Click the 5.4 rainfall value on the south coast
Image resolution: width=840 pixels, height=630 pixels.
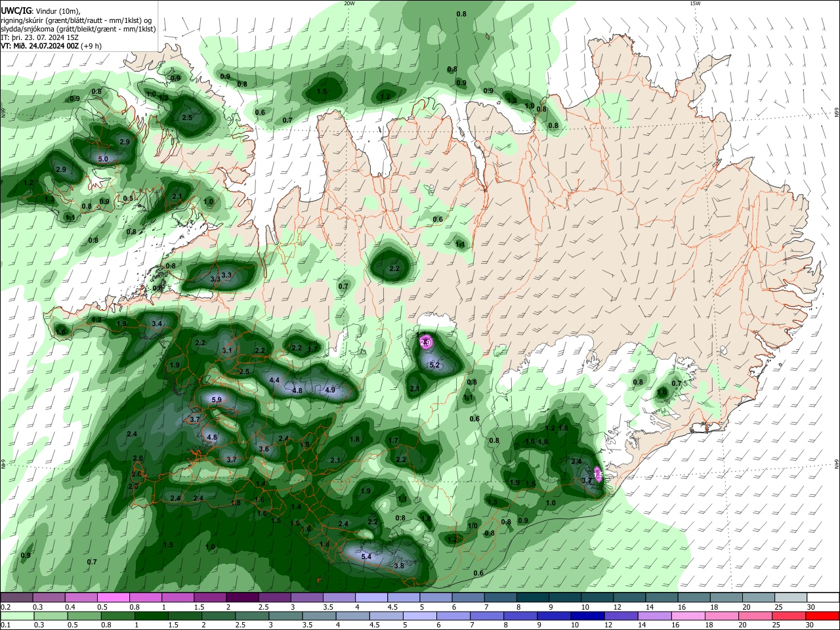(x=366, y=556)
